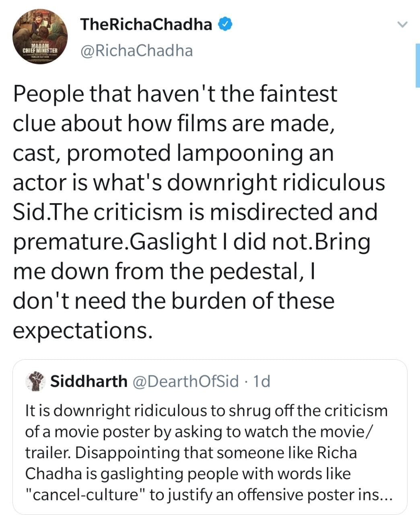Click "Sid.The criticism is misdirected" line
This screenshot has width=420, height=515.
(x=195, y=212)
